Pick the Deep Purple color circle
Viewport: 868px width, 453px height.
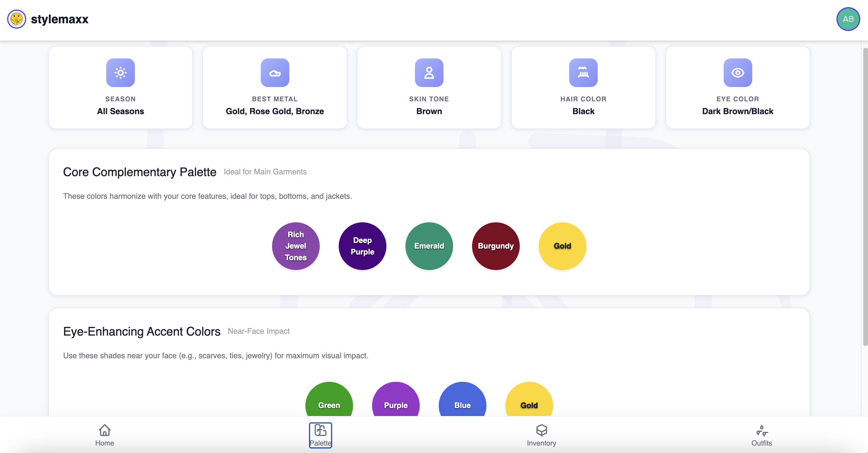(x=362, y=246)
